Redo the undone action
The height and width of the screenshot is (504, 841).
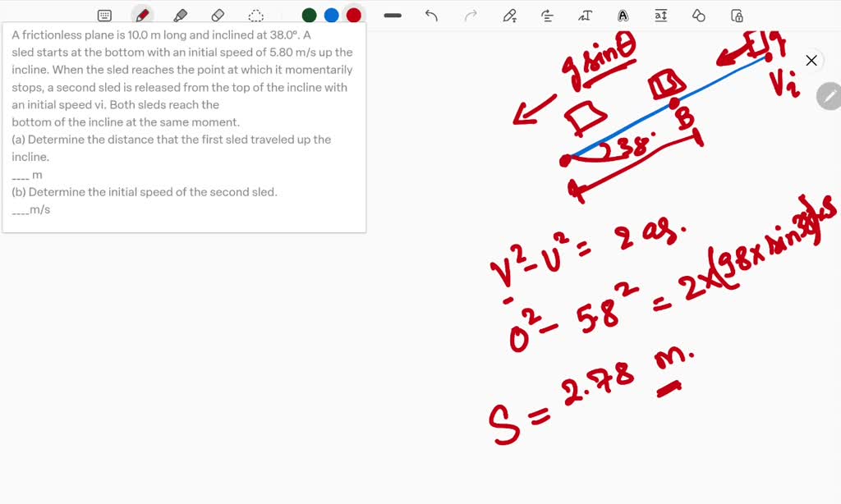point(468,15)
